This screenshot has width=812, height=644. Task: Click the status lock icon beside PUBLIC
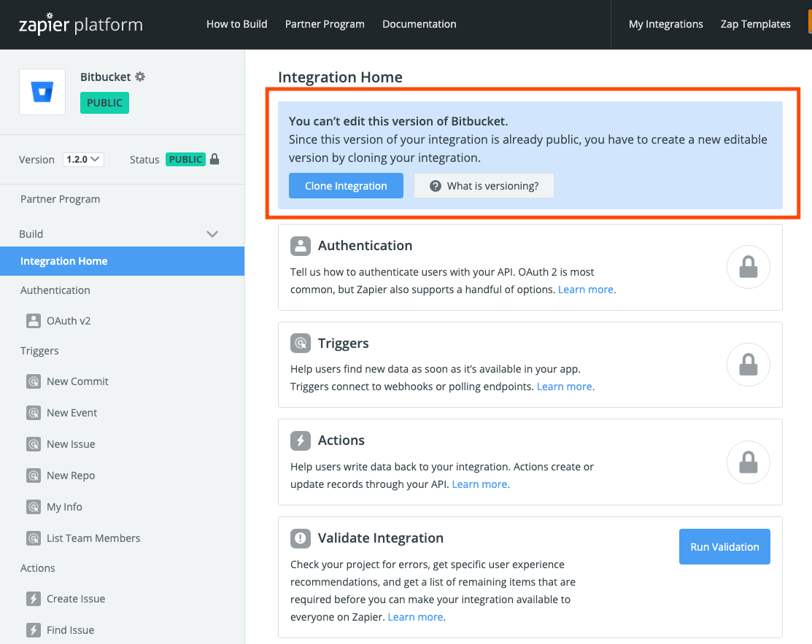214,159
